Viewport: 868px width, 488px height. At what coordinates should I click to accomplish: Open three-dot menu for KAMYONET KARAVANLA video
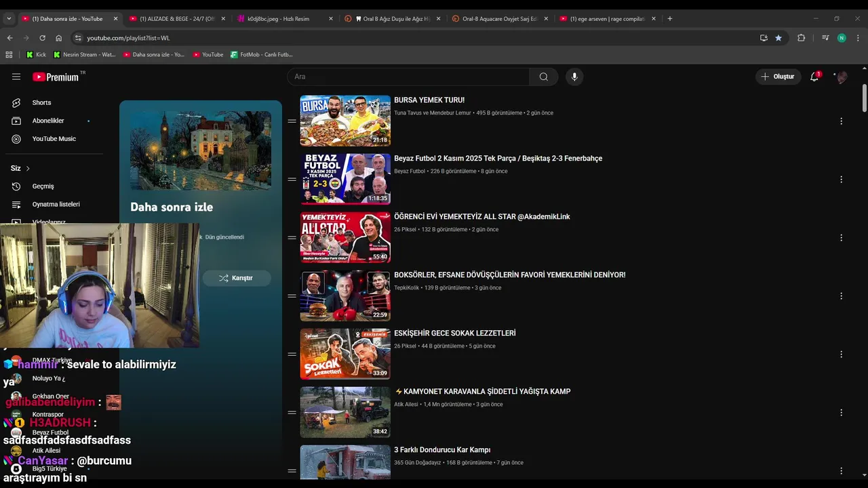tap(841, 413)
